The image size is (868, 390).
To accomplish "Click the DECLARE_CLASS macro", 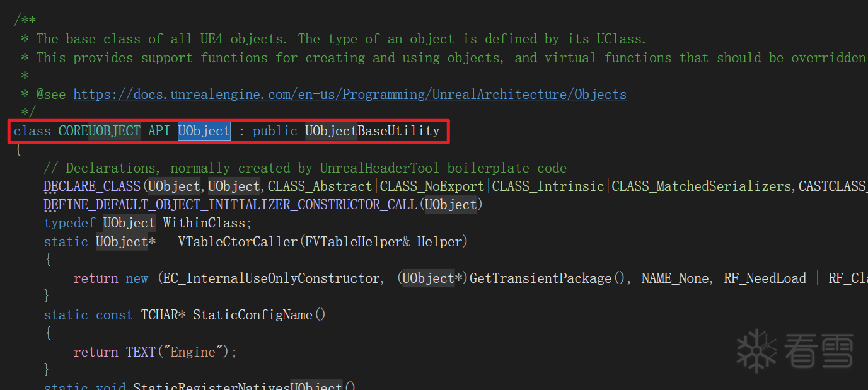I will (92, 186).
